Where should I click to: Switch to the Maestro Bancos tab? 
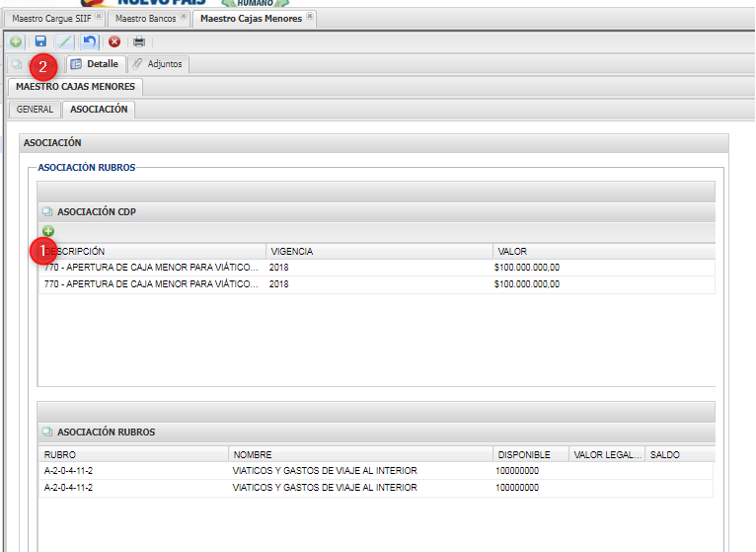tap(143, 18)
